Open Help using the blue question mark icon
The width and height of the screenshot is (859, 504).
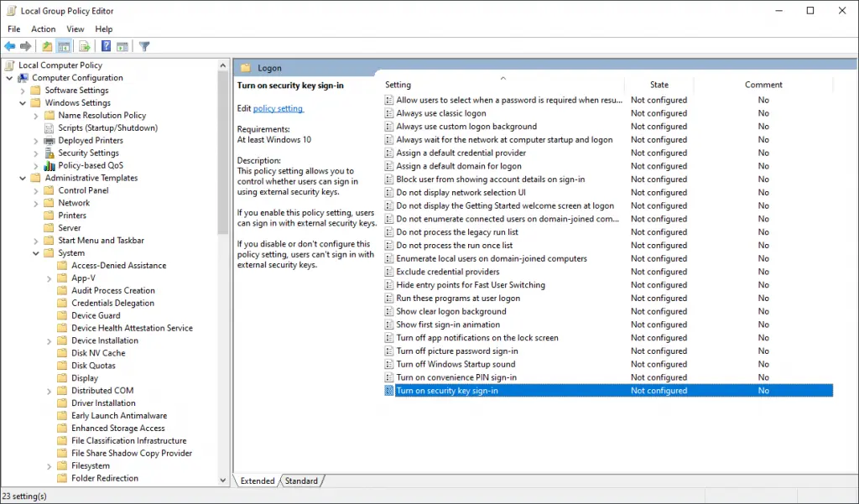tap(106, 46)
